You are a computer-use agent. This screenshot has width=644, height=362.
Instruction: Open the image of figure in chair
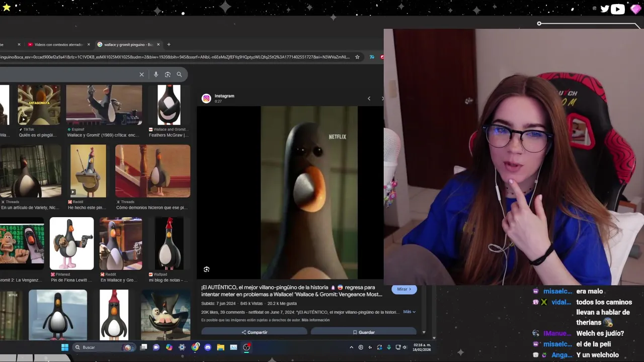coord(166,315)
